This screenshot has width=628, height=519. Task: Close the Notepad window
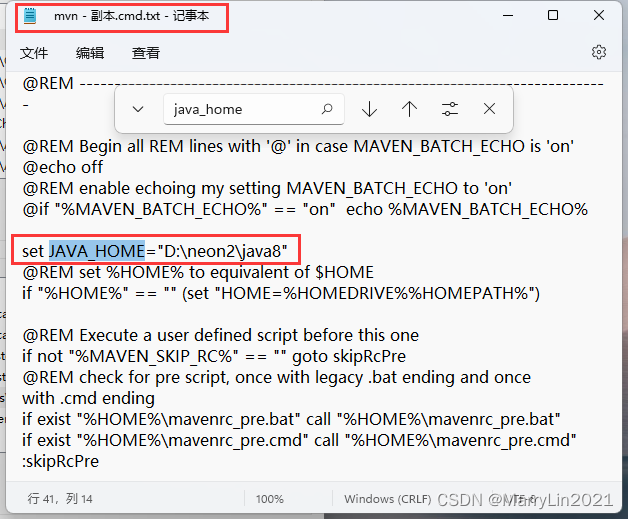click(599, 15)
